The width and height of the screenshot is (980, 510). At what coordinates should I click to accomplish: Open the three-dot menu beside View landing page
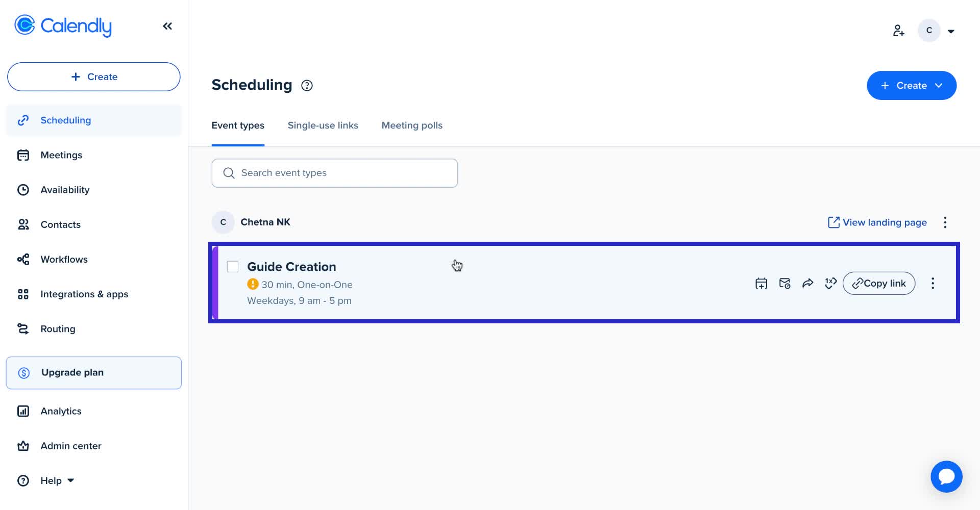(x=945, y=222)
